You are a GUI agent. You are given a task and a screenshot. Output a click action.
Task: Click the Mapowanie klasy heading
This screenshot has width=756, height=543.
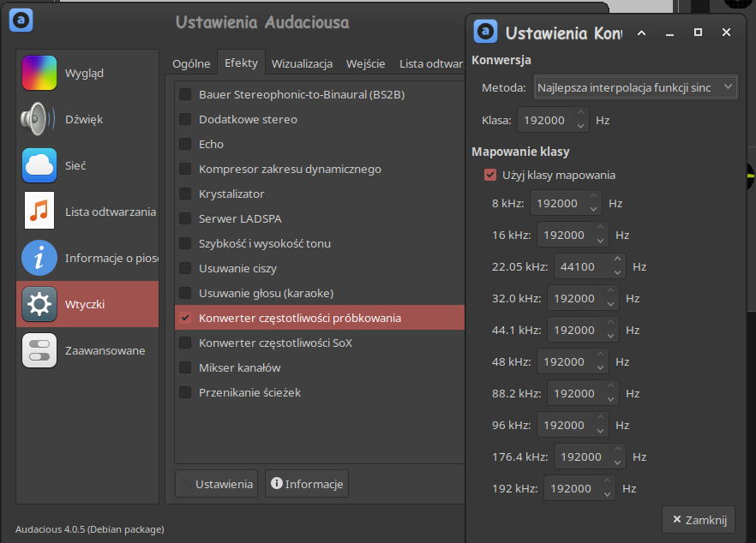pos(520,152)
